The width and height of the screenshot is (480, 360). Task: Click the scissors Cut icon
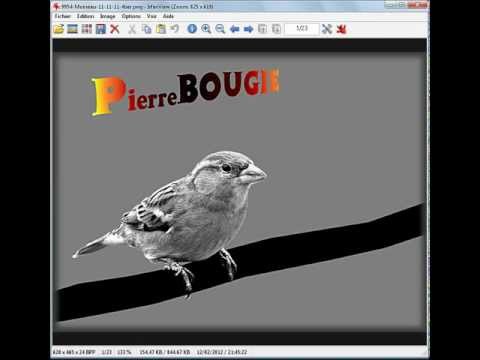(132, 29)
